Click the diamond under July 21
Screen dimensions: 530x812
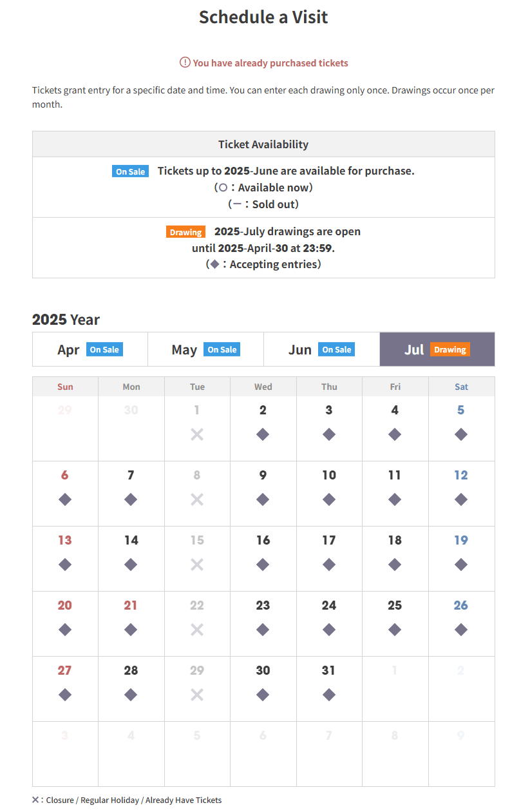pyautogui.click(x=131, y=630)
